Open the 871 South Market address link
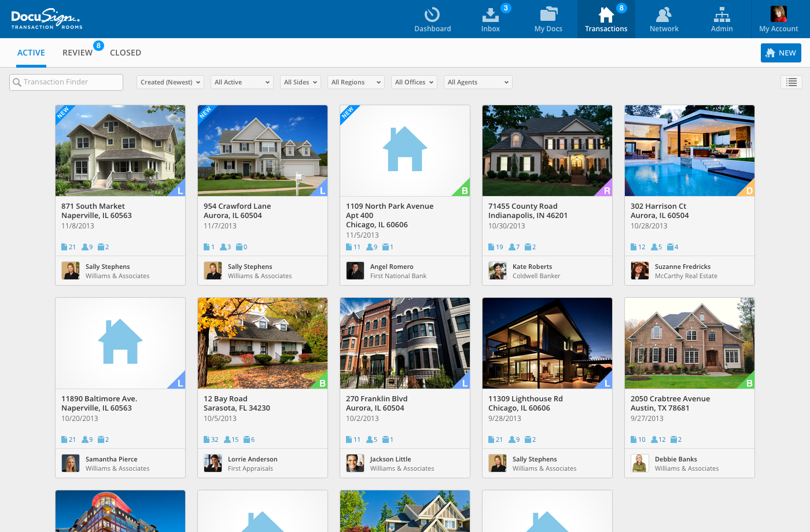 coord(97,210)
